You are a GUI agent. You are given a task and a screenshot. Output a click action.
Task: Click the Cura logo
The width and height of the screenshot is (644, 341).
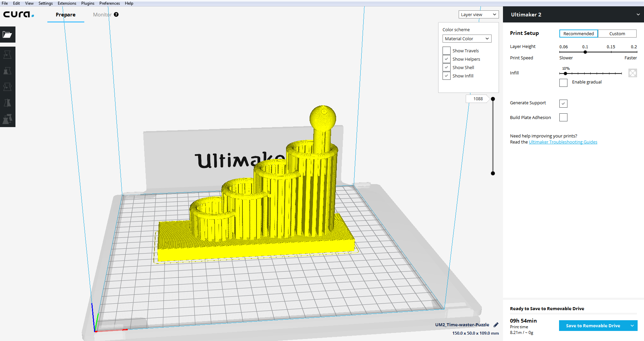[19, 14]
